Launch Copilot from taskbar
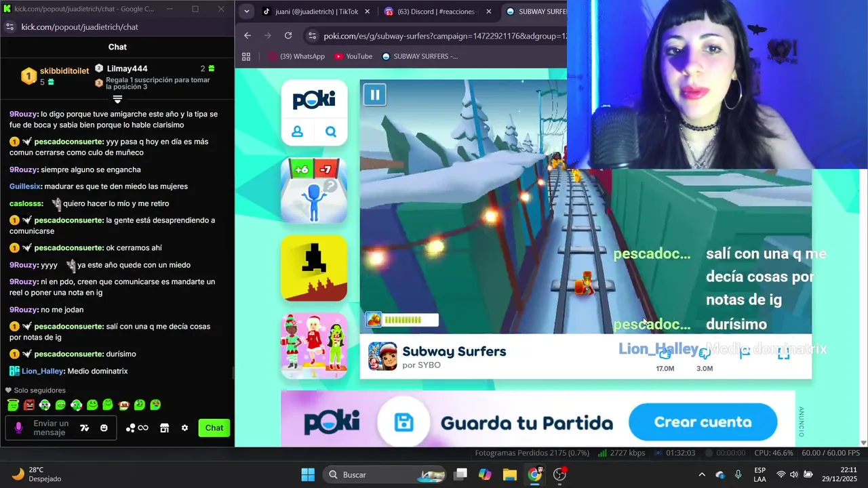868x488 pixels. tap(485, 474)
